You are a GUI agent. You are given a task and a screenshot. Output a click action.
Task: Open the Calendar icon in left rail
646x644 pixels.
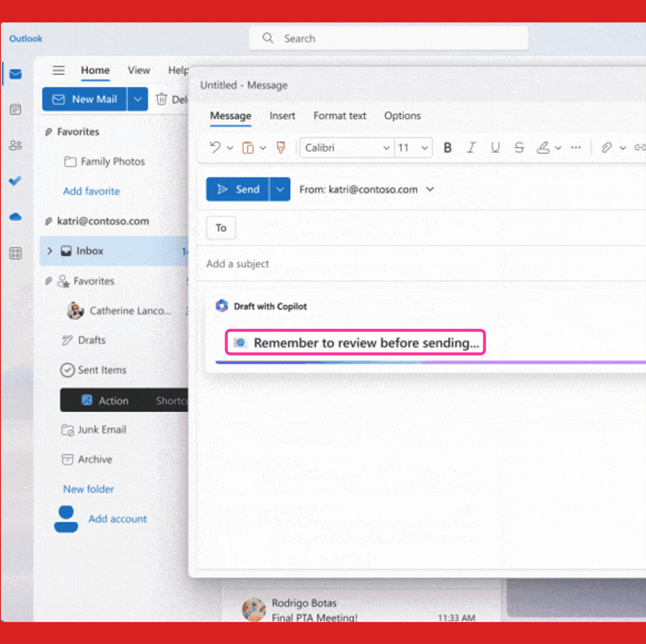tap(15, 110)
